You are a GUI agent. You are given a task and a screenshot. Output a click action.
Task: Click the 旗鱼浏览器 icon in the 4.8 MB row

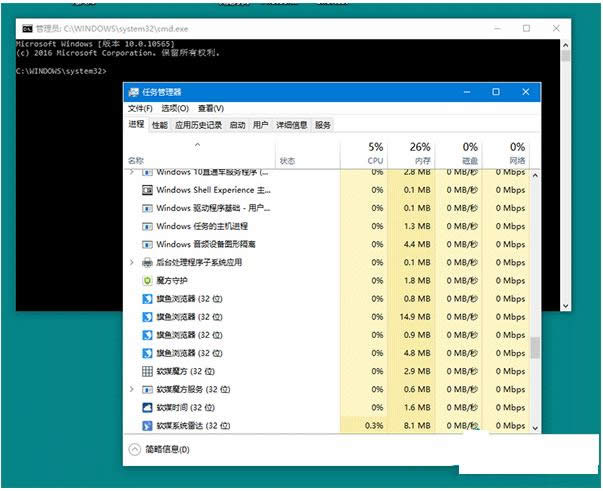click(x=147, y=353)
